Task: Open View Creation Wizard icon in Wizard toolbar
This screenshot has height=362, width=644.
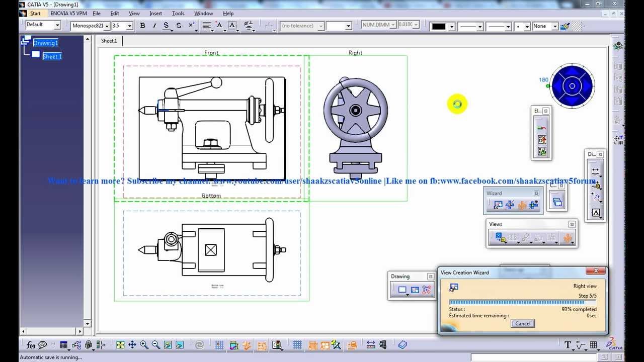Action: [498, 205]
